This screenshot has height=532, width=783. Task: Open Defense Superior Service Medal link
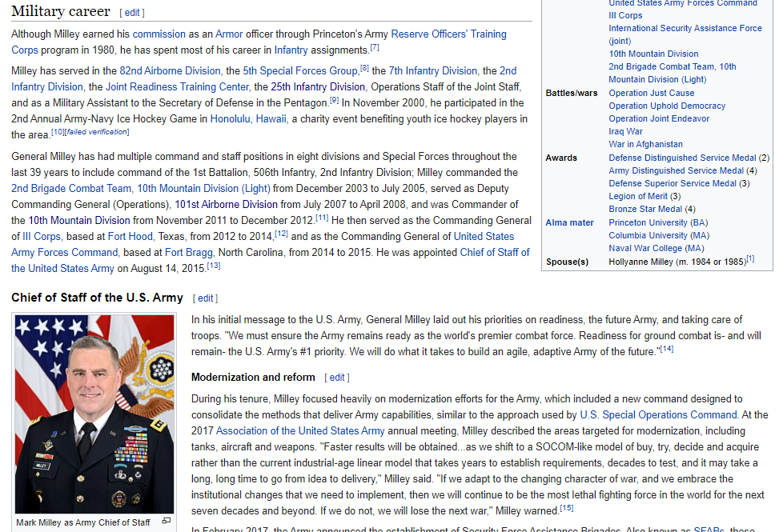(673, 184)
